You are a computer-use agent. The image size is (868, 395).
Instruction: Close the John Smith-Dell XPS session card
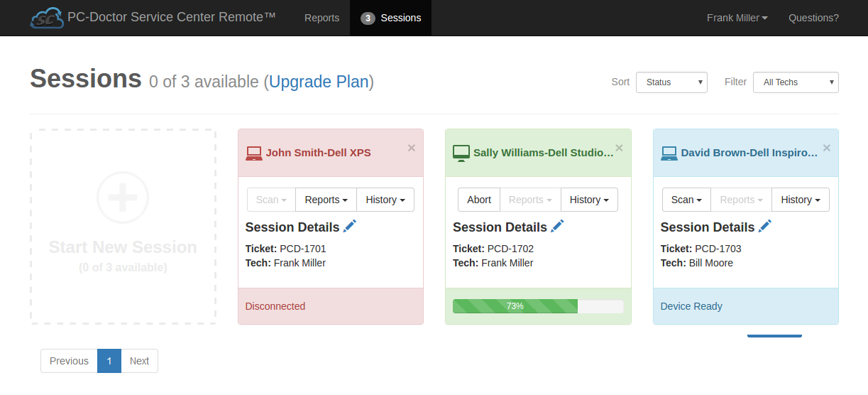coord(412,148)
